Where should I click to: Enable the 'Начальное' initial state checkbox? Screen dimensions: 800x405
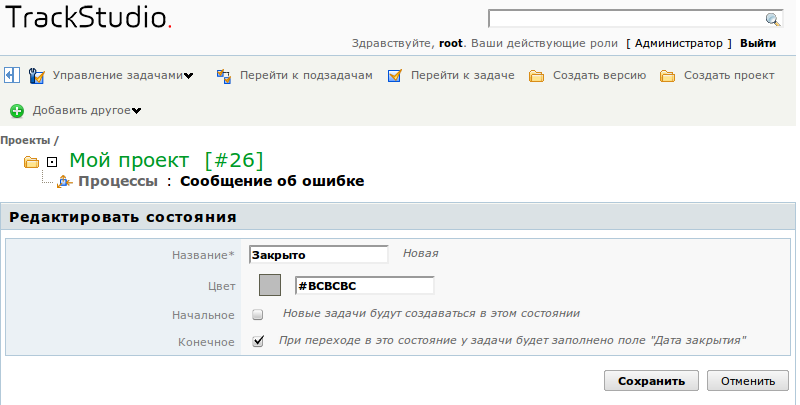tap(258, 314)
